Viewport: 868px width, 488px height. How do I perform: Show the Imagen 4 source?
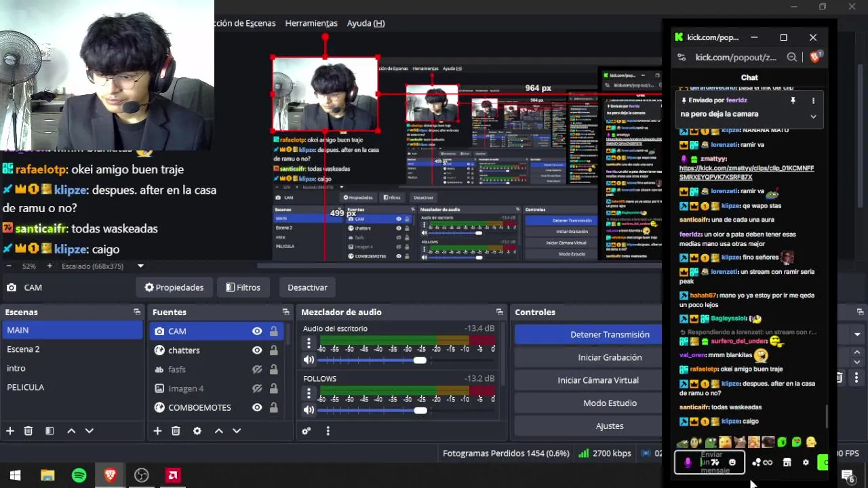click(x=257, y=388)
